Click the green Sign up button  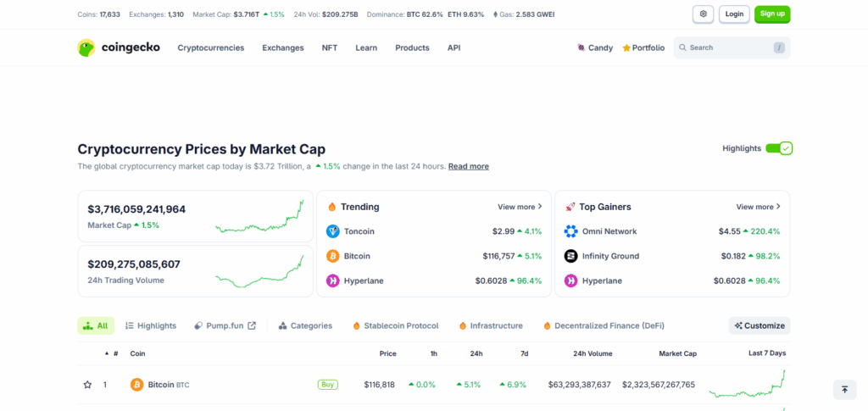[x=772, y=14]
